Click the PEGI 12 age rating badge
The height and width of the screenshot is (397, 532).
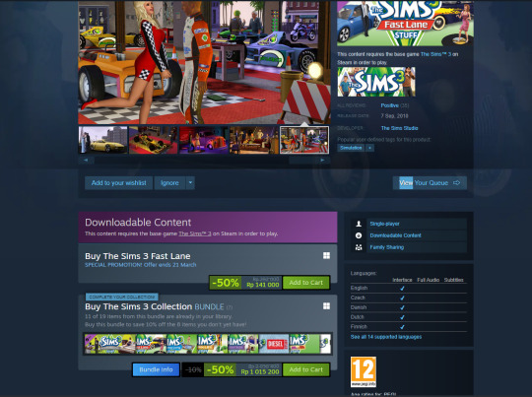364,371
